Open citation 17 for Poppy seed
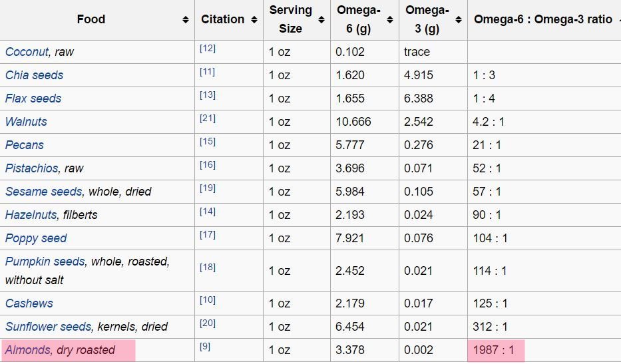Screen dimensions: 621x364 click(208, 235)
